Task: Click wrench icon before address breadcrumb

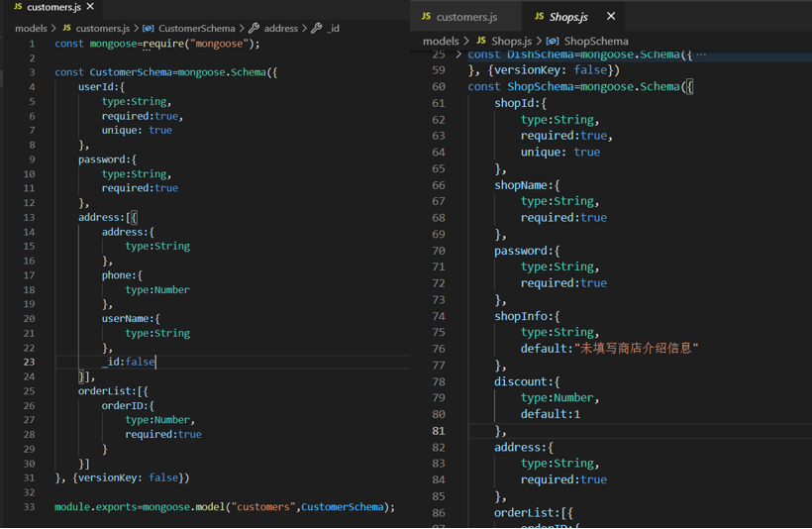Action: pos(254,28)
